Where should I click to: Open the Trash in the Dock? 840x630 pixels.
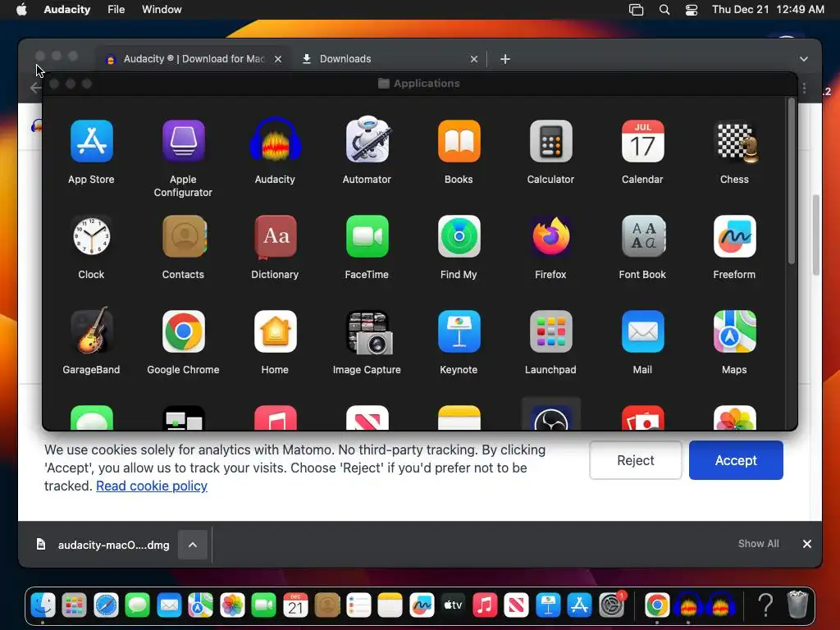point(797,605)
